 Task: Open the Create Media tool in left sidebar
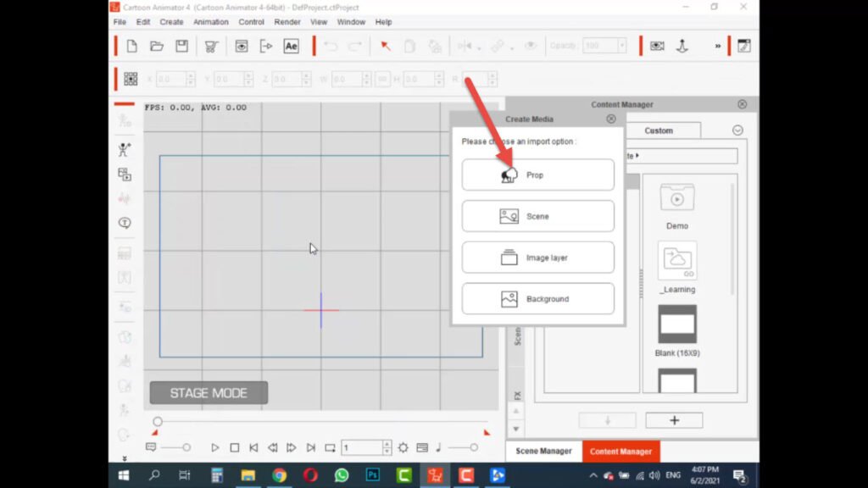[125, 175]
